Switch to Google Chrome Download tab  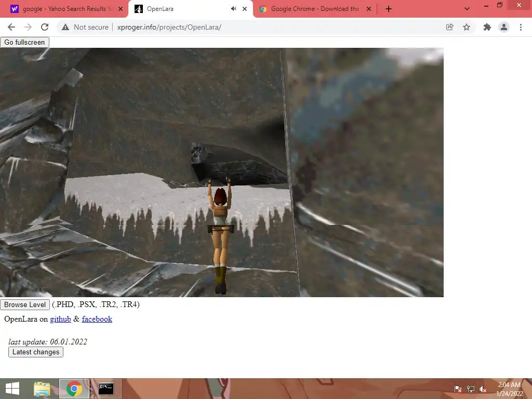315,9
